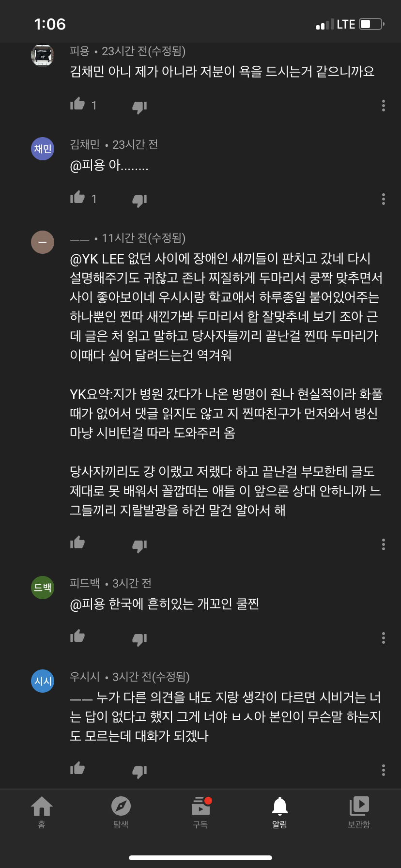Open 피드백 commenter's username link
The width and height of the screenshot is (401, 868).
pyautogui.click(x=85, y=583)
